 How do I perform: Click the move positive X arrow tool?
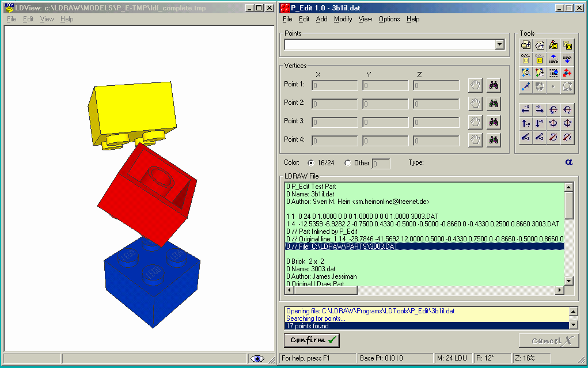click(539, 109)
